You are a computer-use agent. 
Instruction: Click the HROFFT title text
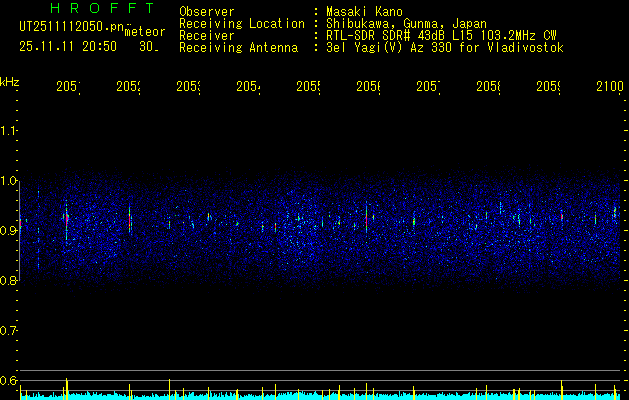102,8
